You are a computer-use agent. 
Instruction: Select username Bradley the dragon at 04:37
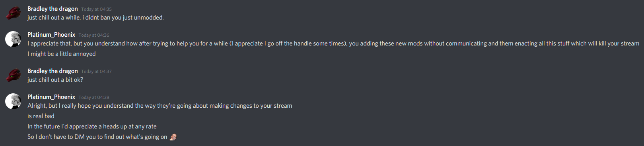point(53,71)
